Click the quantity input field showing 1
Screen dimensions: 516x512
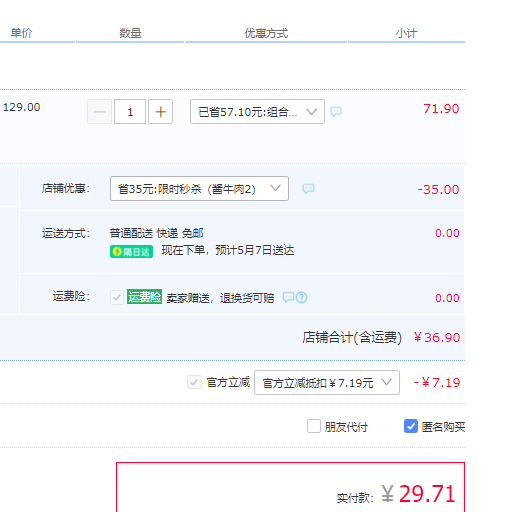tap(130, 112)
